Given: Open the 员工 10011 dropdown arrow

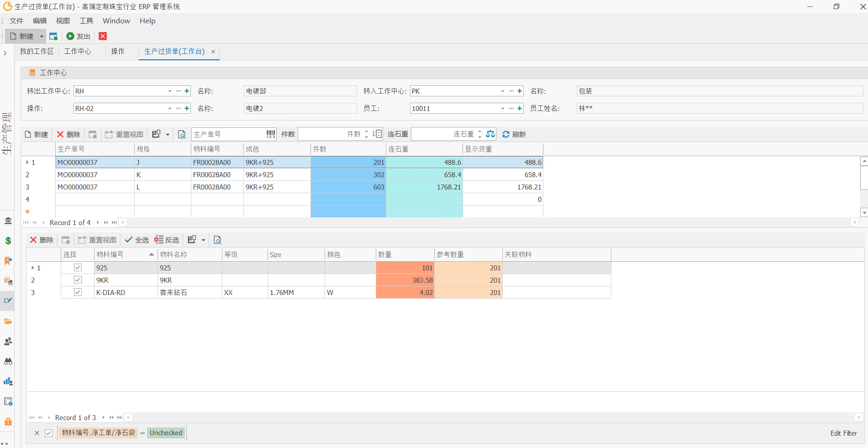Looking at the screenshot, I should pos(503,109).
